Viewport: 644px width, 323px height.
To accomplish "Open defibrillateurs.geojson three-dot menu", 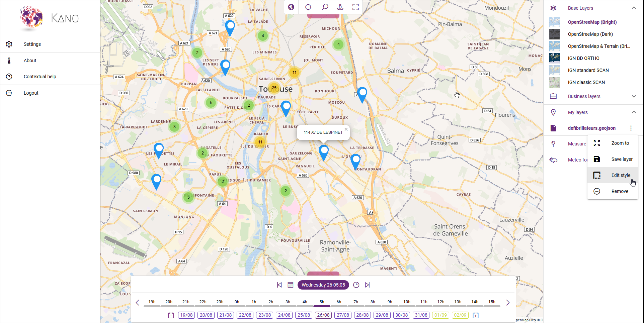I will coord(631,128).
